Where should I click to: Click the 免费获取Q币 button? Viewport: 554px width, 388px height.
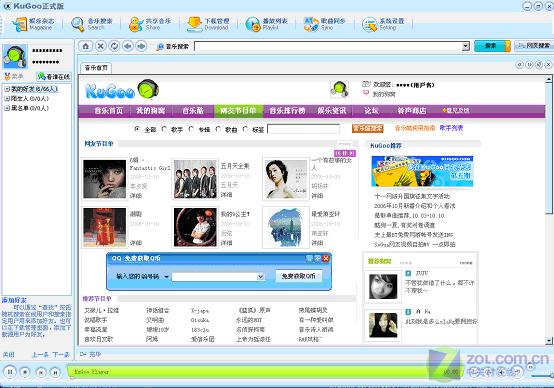(299, 276)
